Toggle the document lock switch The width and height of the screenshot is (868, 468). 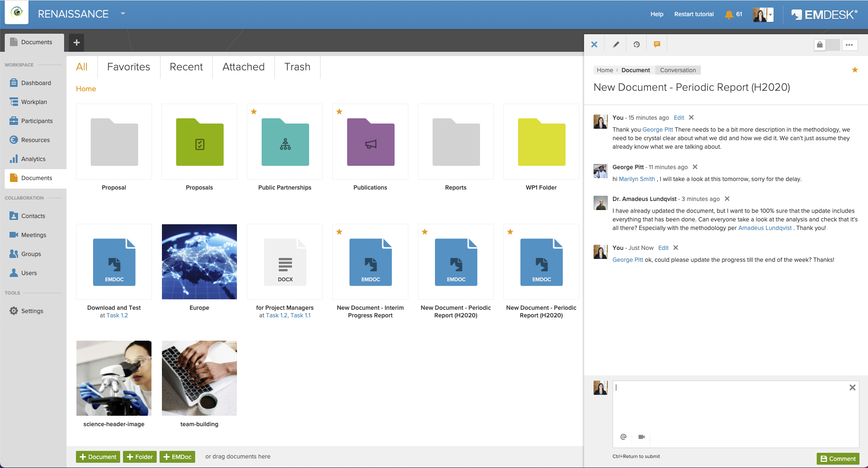(820, 45)
